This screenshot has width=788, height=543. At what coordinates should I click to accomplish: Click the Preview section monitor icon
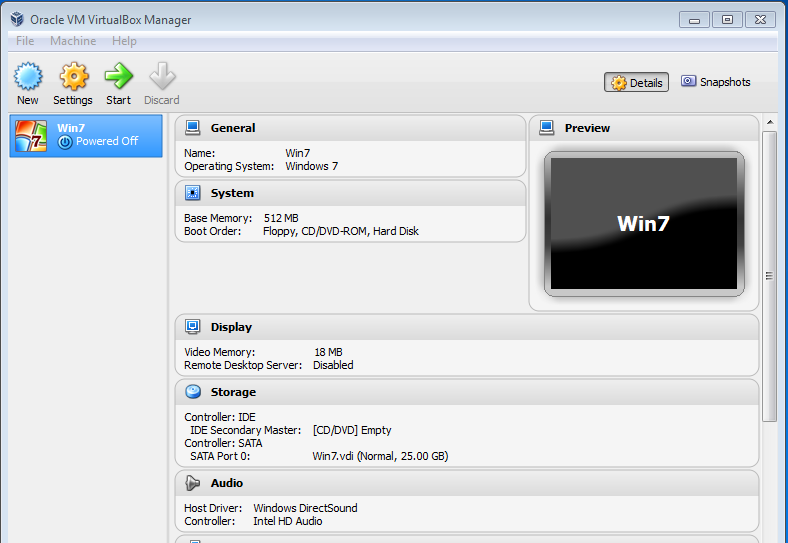click(547, 128)
